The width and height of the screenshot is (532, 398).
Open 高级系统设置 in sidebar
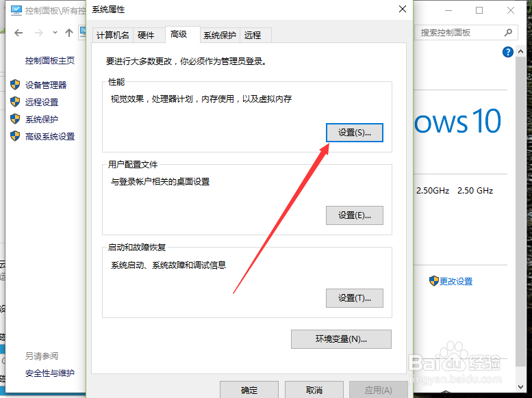pyautogui.click(x=50, y=137)
